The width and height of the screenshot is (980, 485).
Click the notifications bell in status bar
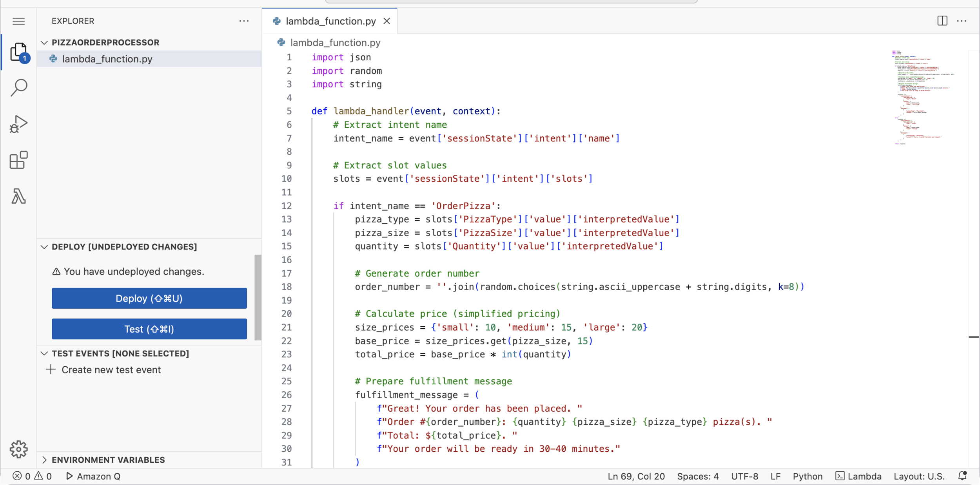point(962,476)
